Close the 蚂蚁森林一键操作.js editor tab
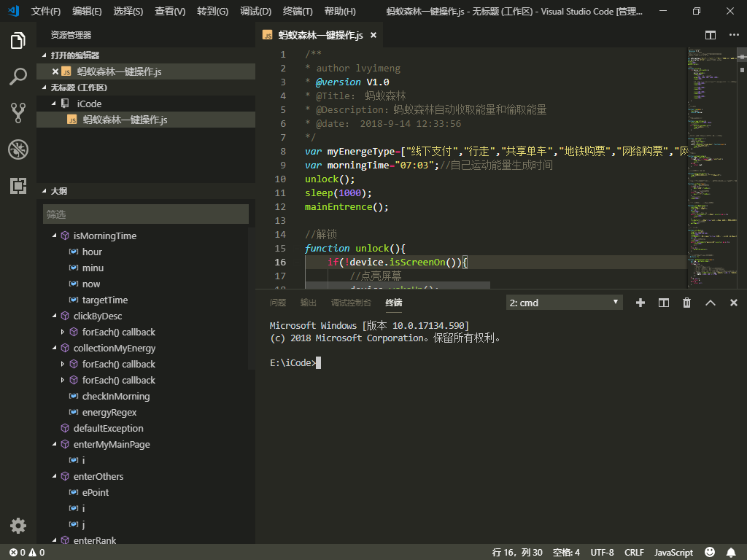 pos(373,35)
